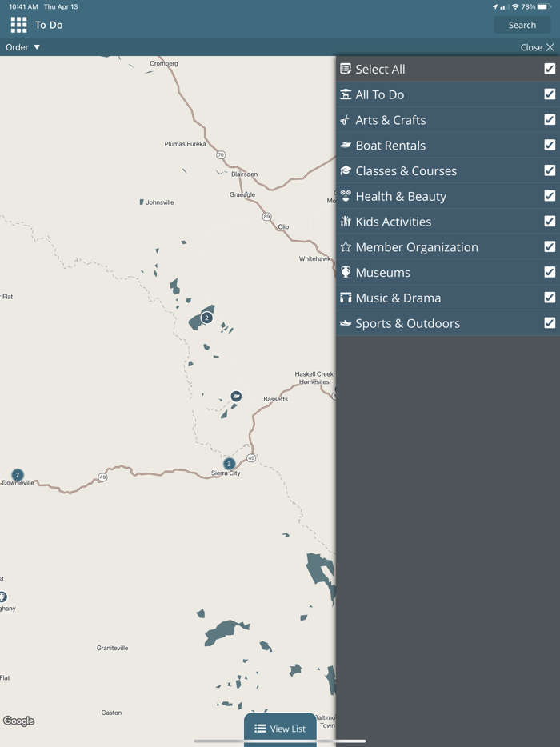This screenshot has height=747, width=560.
Task: Click the Johnsville label on map
Action: coord(160,202)
